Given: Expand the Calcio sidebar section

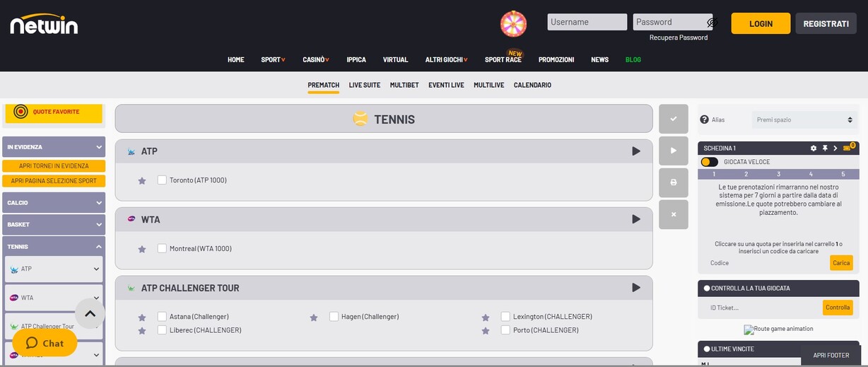Looking at the screenshot, I should pos(54,203).
